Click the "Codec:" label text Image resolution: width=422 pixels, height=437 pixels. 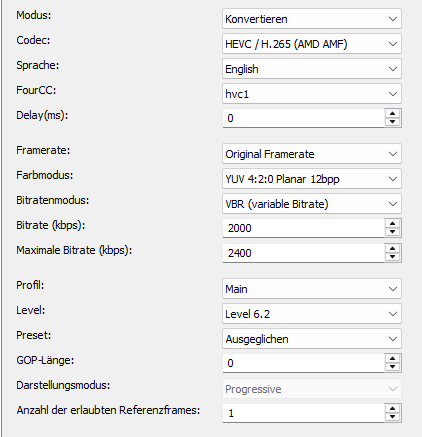[x=33, y=40]
